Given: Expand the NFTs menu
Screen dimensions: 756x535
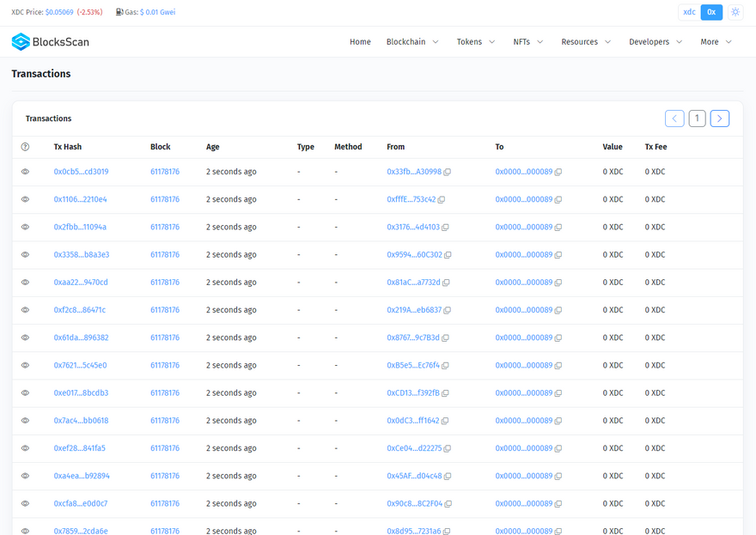Looking at the screenshot, I should click(x=528, y=42).
